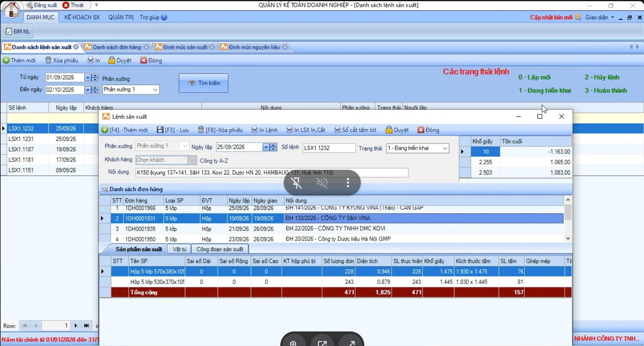The height and width of the screenshot is (346, 644).
Task: Click F8 Xóa phiếu trash icon in dialog
Action: 201,130
